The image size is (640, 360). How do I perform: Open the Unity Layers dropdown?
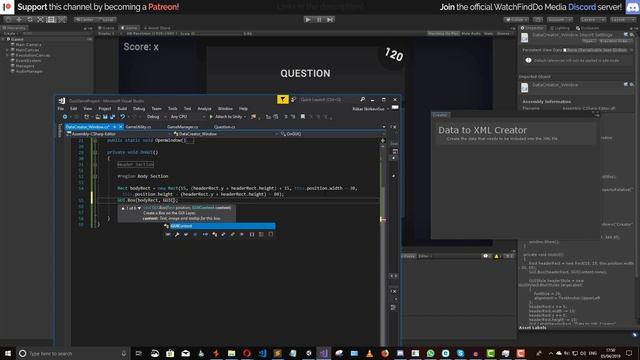click(593, 19)
